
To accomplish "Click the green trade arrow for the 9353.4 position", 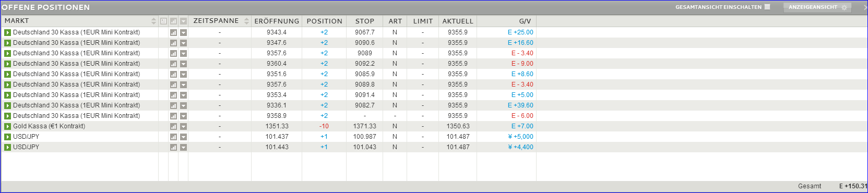I will pyautogui.click(x=7, y=95).
